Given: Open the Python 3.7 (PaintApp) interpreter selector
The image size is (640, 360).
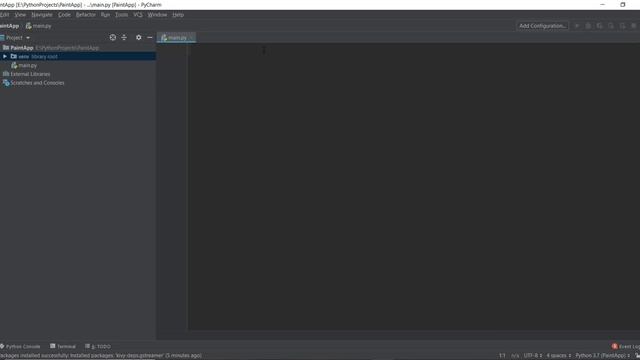Looking at the screenshot, I should point(602,356).
